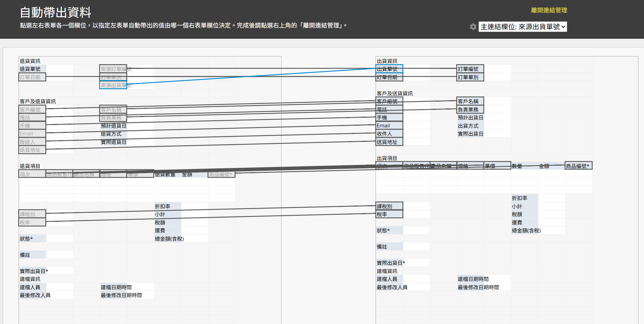Image resolution: width=644 pixels, height=324 pixels.
Task: Click the 離開連結管理 link
Action: pyautogui.click(x=549, y=10)
